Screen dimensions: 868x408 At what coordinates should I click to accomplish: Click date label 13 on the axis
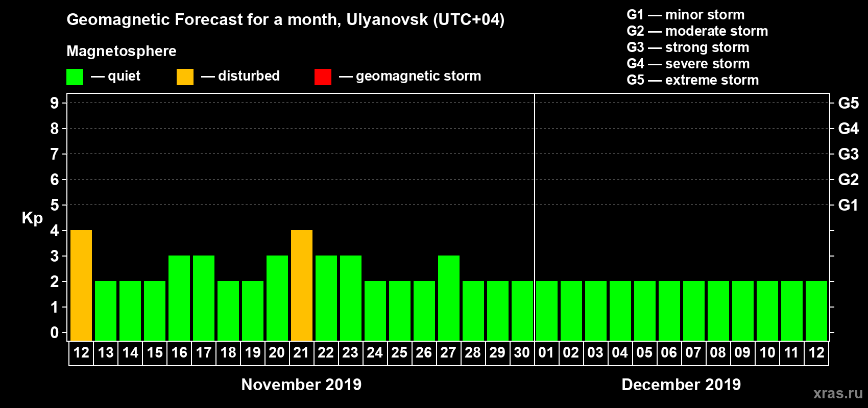click(106, 353)
